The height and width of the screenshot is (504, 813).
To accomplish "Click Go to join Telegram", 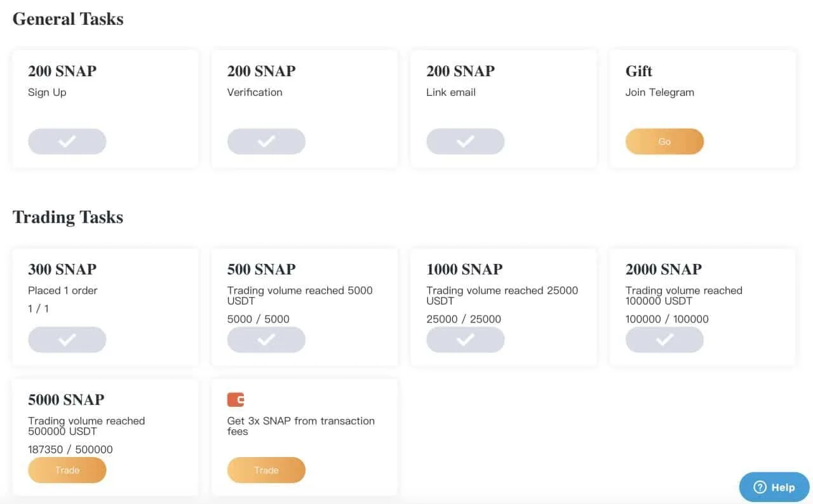I will [664, 142].
